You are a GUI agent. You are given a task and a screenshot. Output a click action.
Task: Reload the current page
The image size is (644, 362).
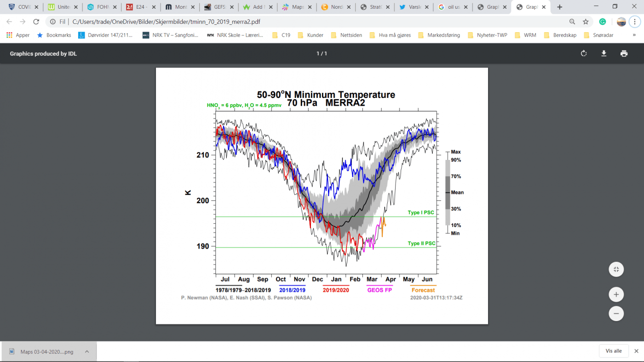click(36, 22)
